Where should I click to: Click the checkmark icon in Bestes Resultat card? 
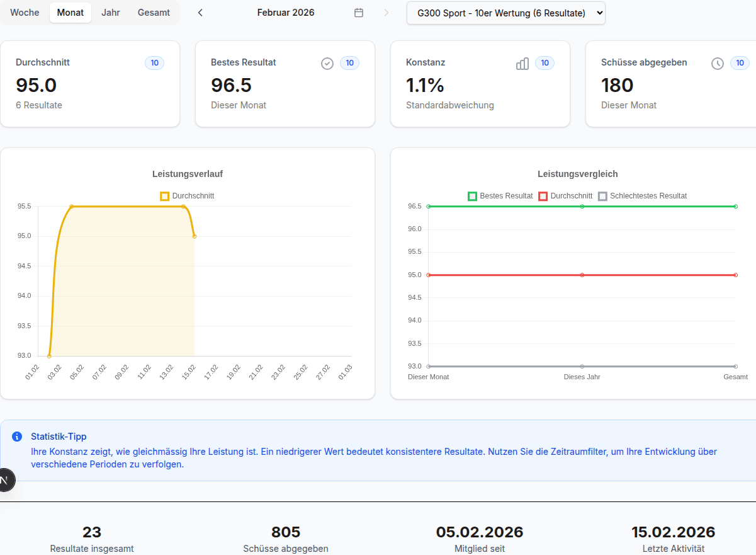[x=327, y=63]
